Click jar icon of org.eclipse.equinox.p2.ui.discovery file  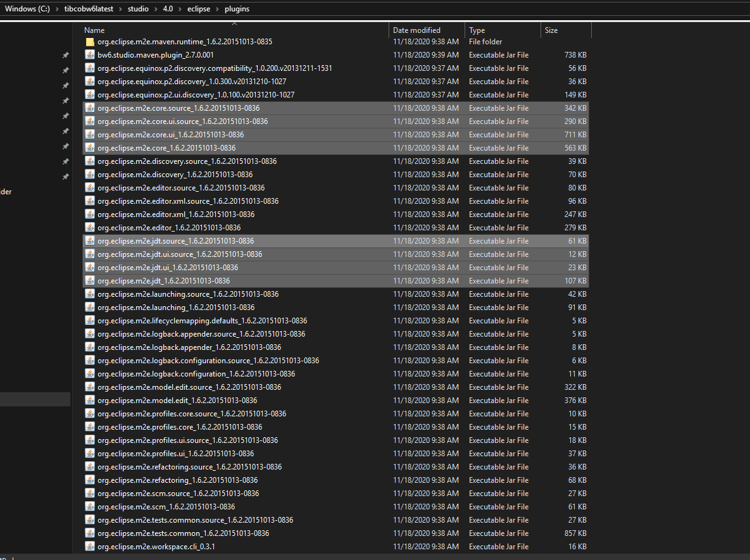click(89, 95)
